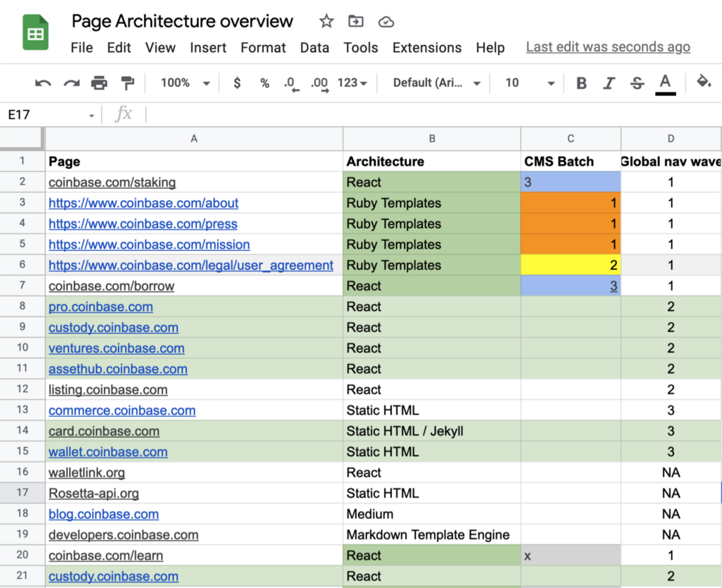This screenshot has height=588, width=722.
Task: Open the font size 10 dropdown
Action: click(x=530, y=83)
